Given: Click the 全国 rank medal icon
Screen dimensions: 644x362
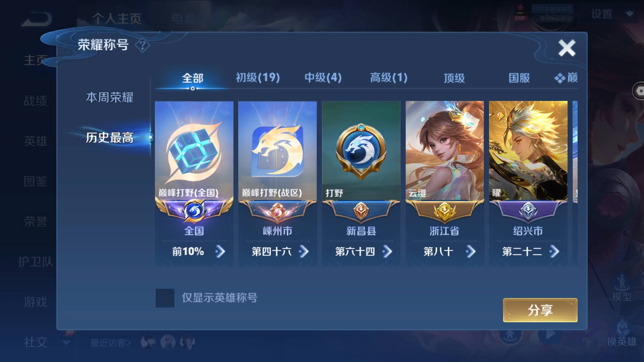Looking at the screenshot, I should point(194,211).
